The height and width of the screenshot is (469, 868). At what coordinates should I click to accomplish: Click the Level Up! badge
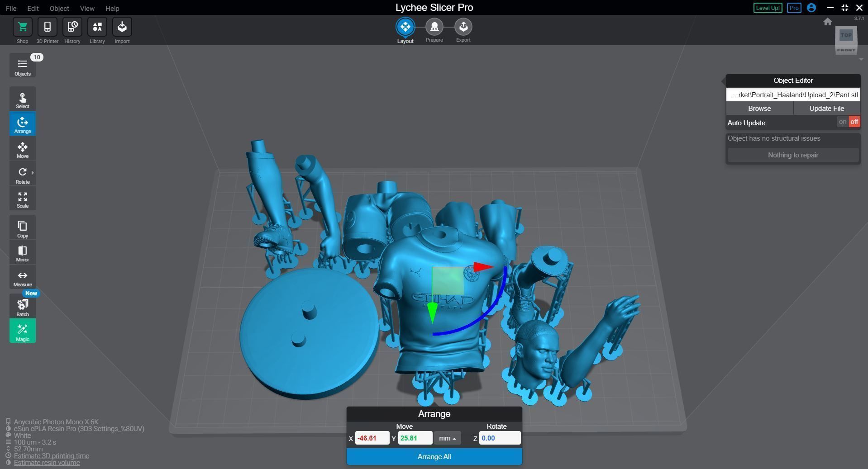(x=768, y=8)
